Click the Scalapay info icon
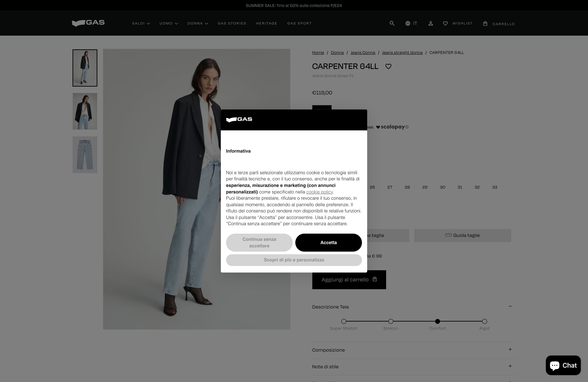 407,127
